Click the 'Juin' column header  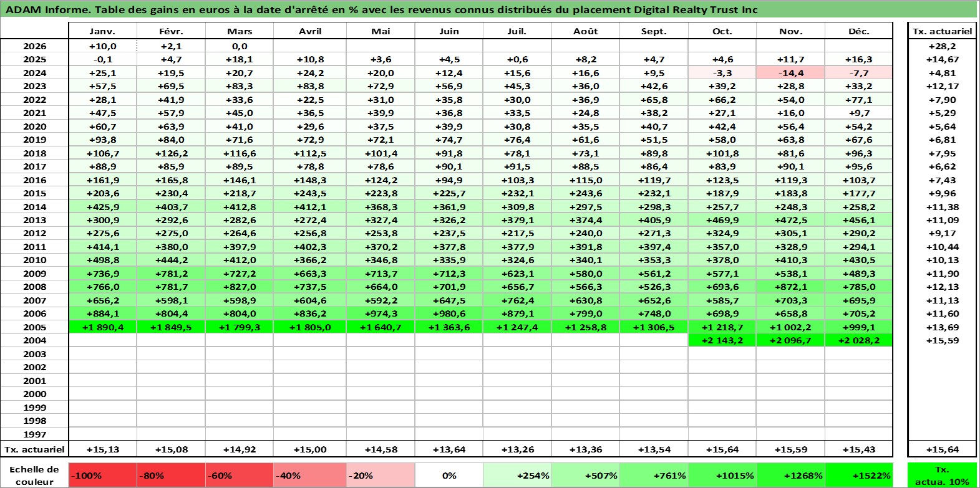coord(449,31)
